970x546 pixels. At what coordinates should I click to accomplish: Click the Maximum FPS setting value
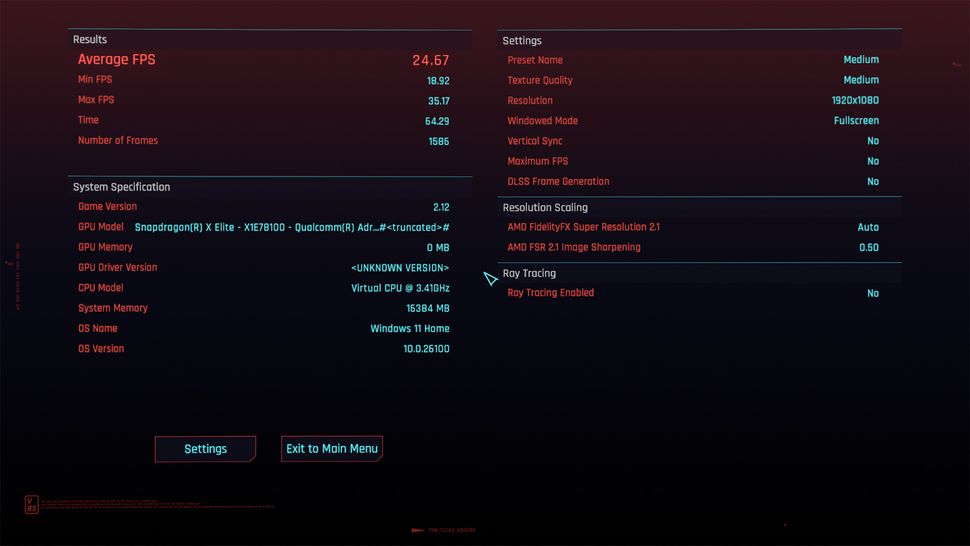[x=872, y=161]
